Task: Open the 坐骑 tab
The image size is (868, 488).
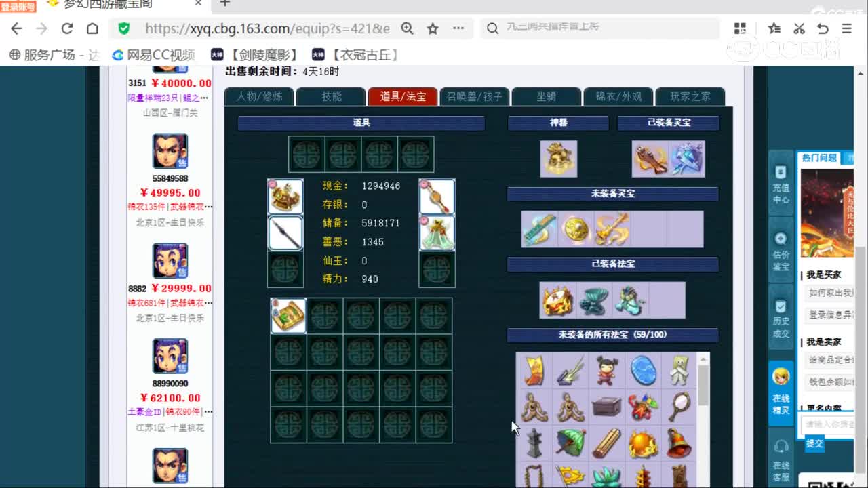Action: pyautogui.click(x=547, y=97)
